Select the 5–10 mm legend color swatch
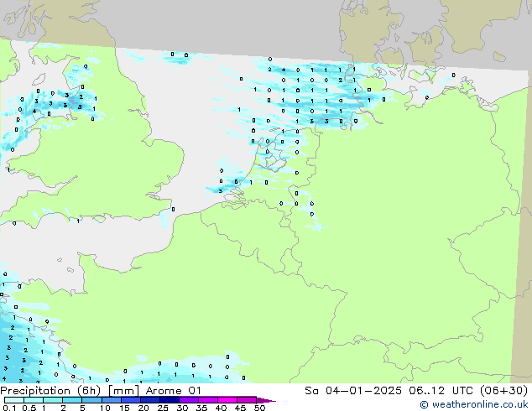The height and width of the screenshot is (411, 532). point(91,400)
